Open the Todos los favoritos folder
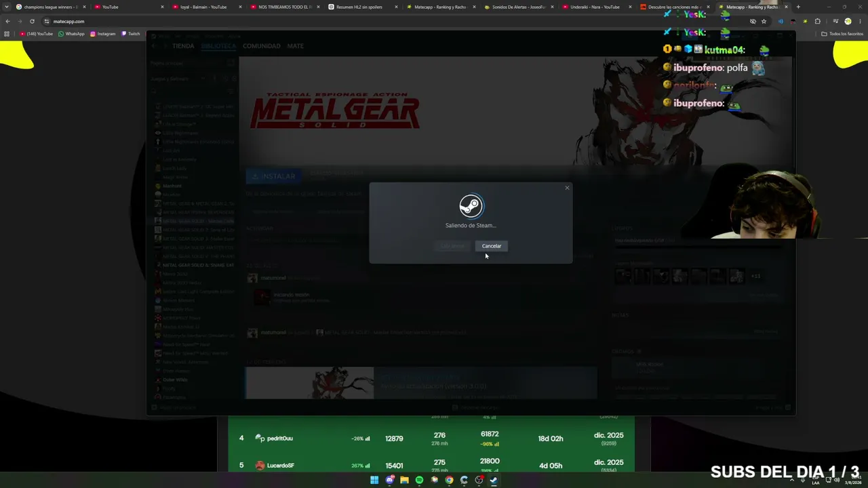The height and width of the screenshot is (488, 868). pos(842,34)
